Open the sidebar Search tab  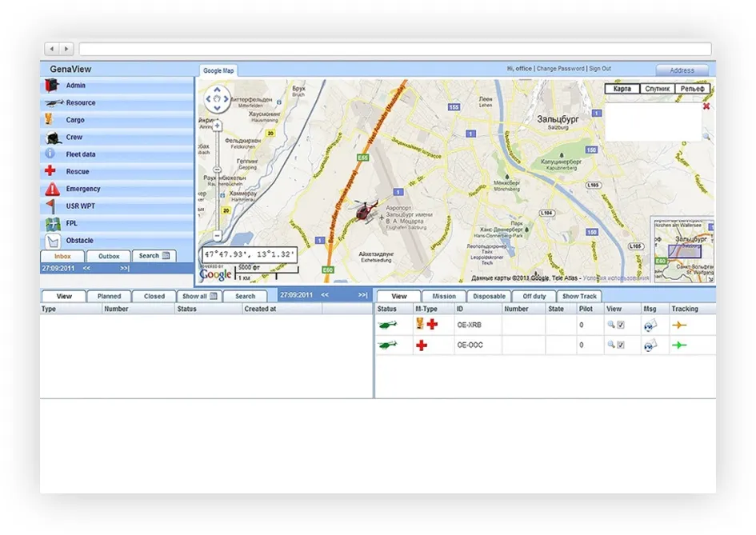click(x=154, y=256)
